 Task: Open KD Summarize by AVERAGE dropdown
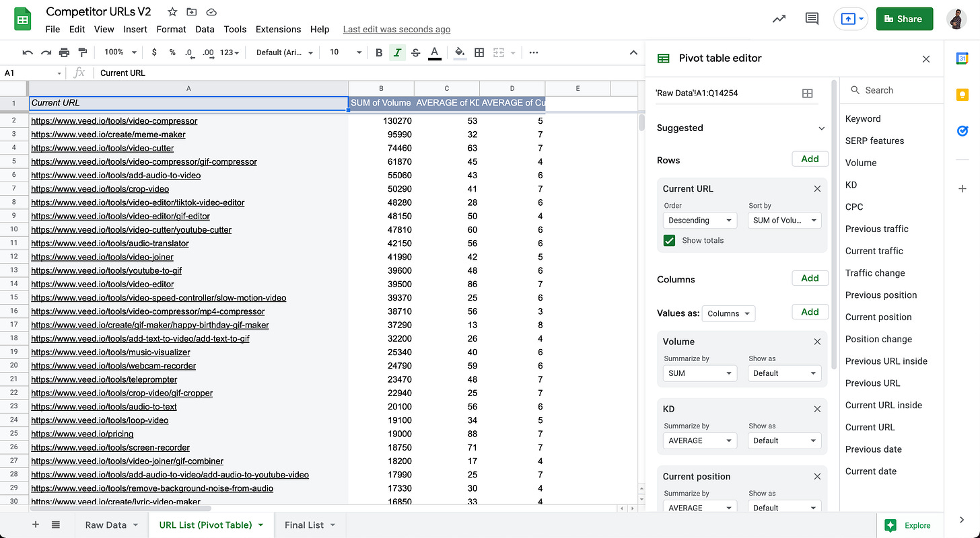[x=700, y=440]
